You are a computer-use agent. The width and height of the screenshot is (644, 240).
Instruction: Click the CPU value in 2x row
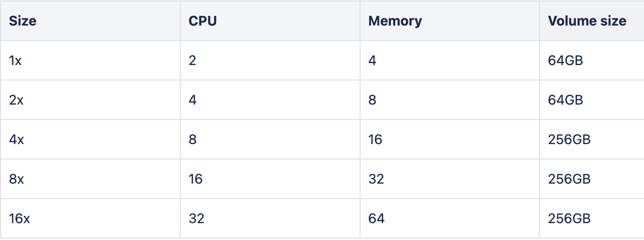193,100
